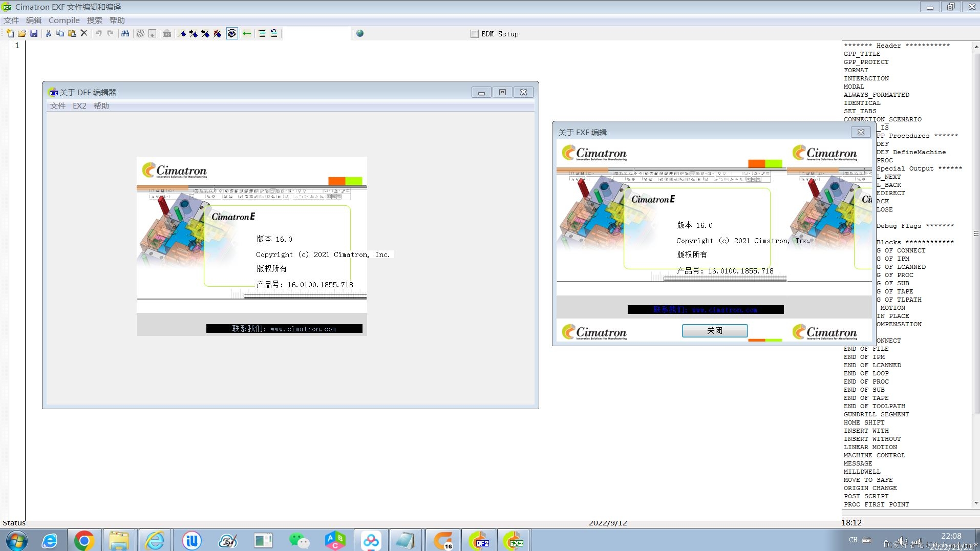Delete with the black X toolbar icon
Viewport: 980px width, 551px height.
click(x=84, y=33)
